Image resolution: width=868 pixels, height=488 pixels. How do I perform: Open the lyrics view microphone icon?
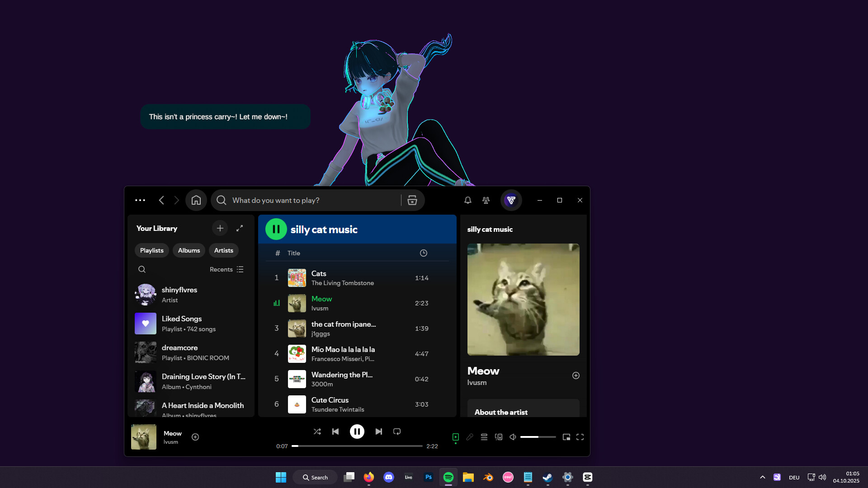470,437
